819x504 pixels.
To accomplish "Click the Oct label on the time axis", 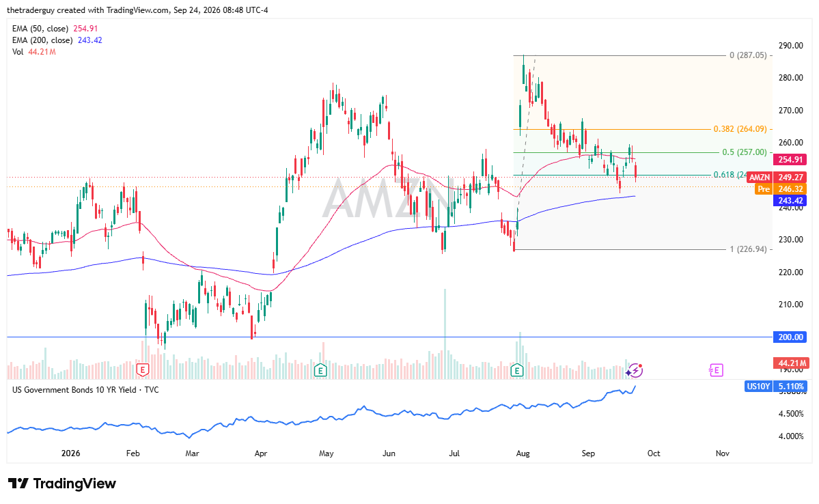I will (654, 453).
